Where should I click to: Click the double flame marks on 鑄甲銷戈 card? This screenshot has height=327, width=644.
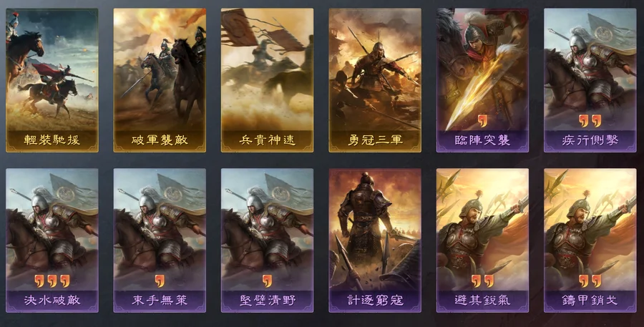point(590,281)
